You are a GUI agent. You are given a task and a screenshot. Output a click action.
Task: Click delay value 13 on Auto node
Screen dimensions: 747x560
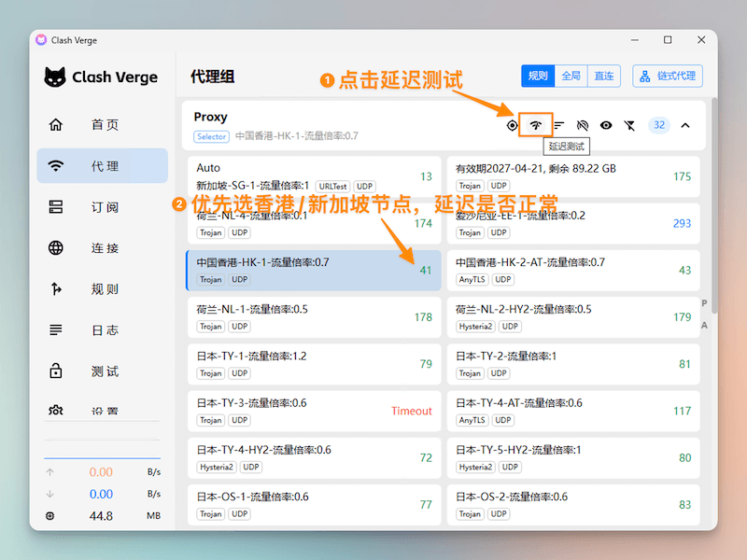tap(426, 176)
